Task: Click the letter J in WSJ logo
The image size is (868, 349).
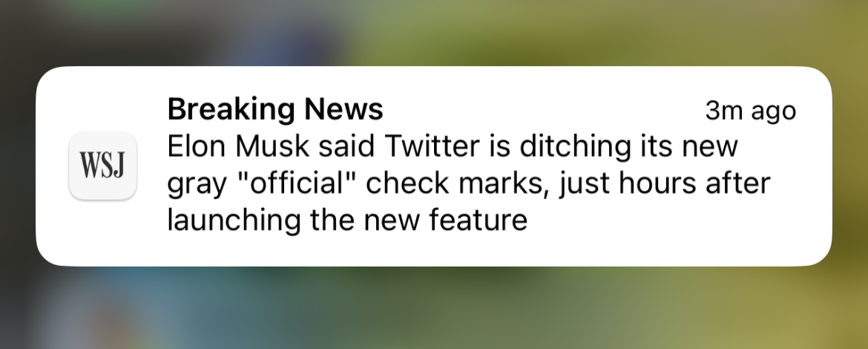Action: point(117,166)
